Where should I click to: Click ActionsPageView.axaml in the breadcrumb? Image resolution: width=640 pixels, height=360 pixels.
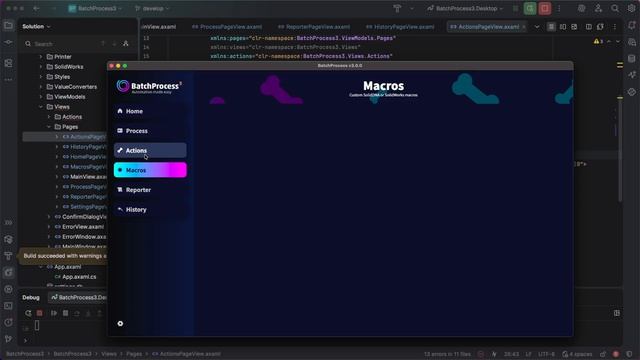click(x=187, y=354)
